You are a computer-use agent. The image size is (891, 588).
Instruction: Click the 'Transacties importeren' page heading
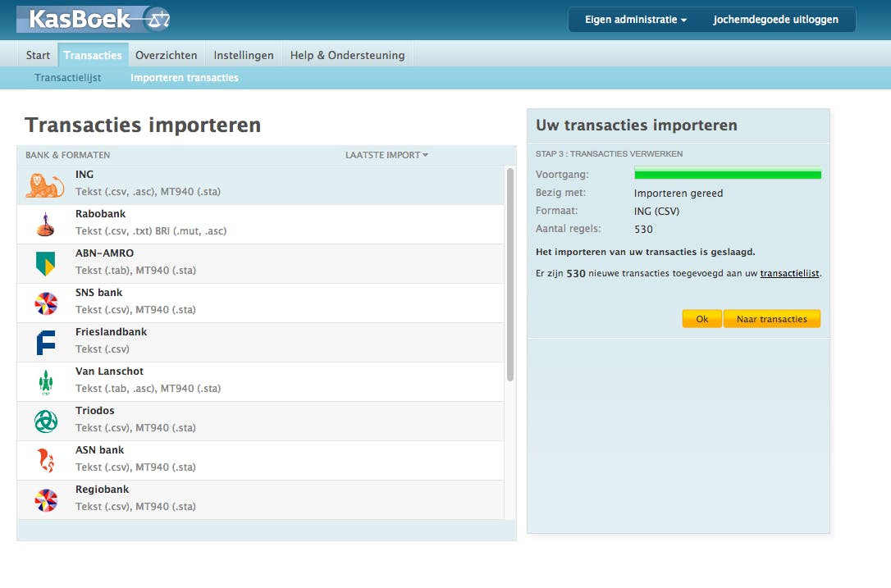click(x=143, y=125)
